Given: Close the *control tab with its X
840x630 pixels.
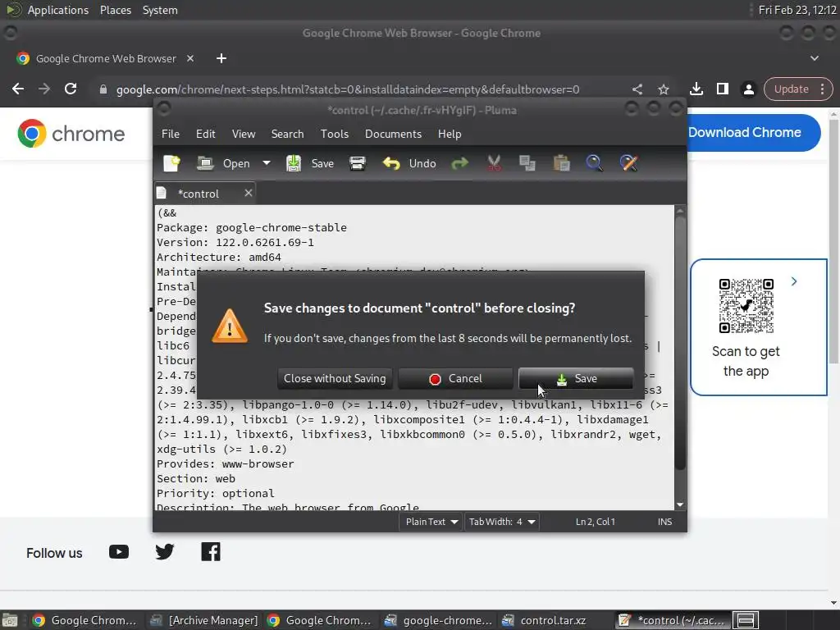Looking at the screenshot, I should pos(248,193).
